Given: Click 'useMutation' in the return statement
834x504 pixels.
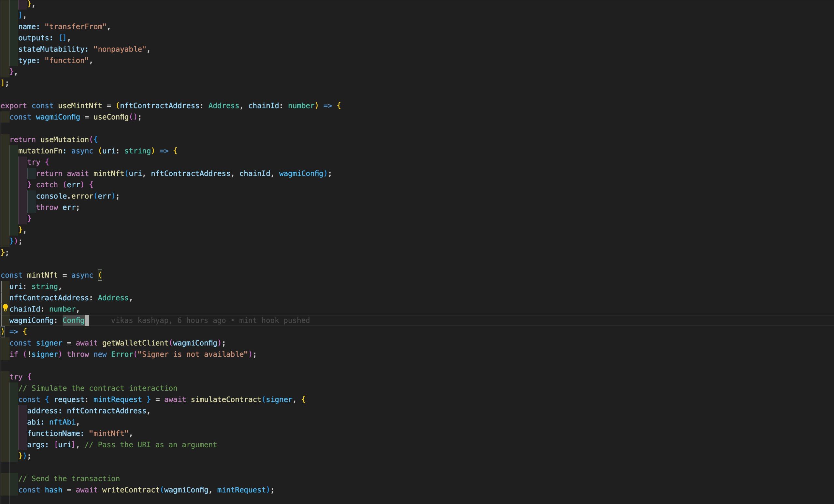Looking at the screenshot, I should pos(65,139).
